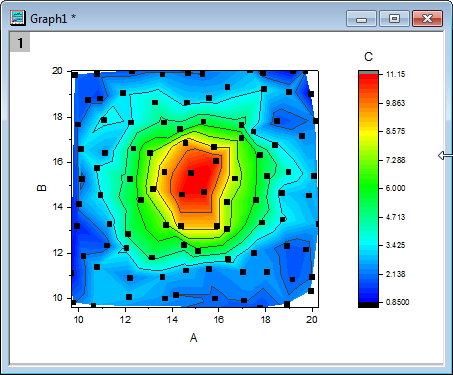
Task: Click the color scale label 0.8500
Action: 397,302
